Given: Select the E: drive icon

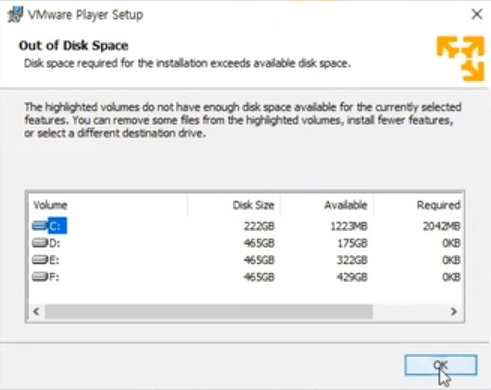Looking at the screenshot, I should click(x=40, y=260).
